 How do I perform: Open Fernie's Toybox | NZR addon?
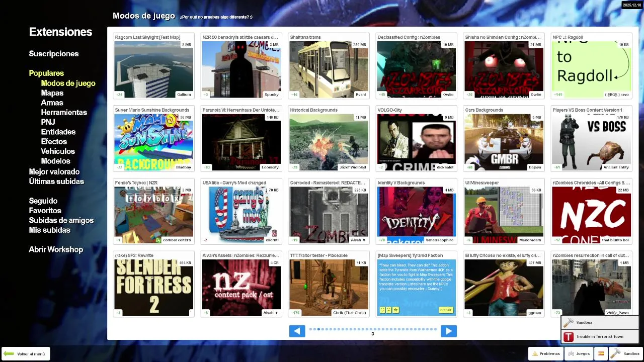pos(153,212)
